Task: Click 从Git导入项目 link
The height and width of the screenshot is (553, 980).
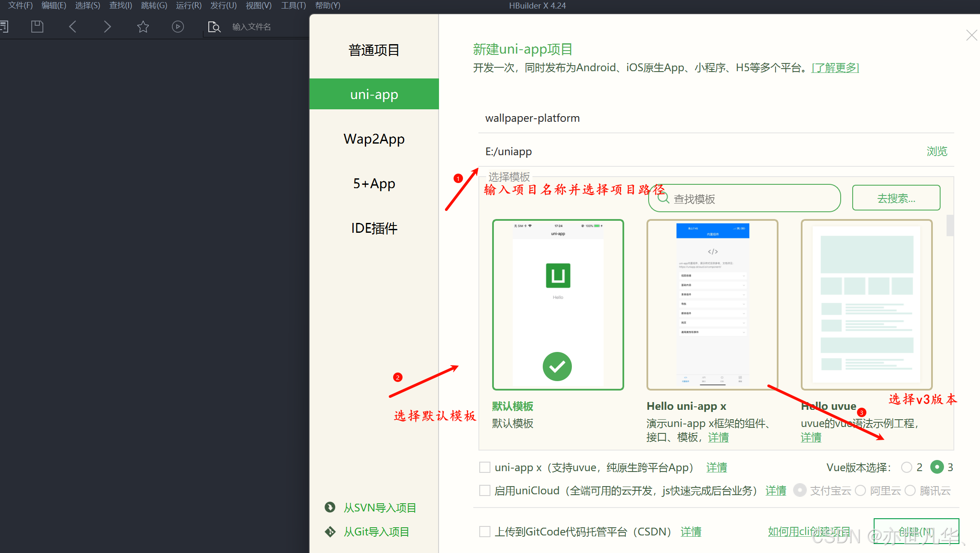Action: pos(376,532)
